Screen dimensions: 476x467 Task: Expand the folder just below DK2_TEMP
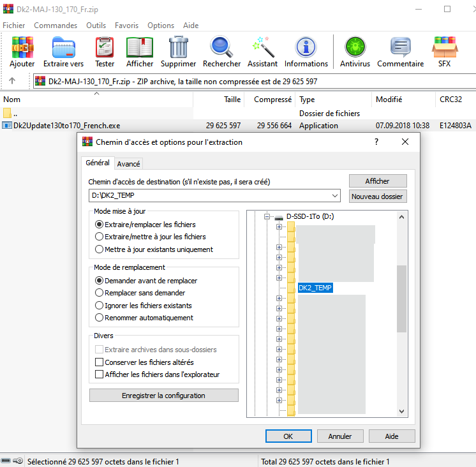coord(279,298)
